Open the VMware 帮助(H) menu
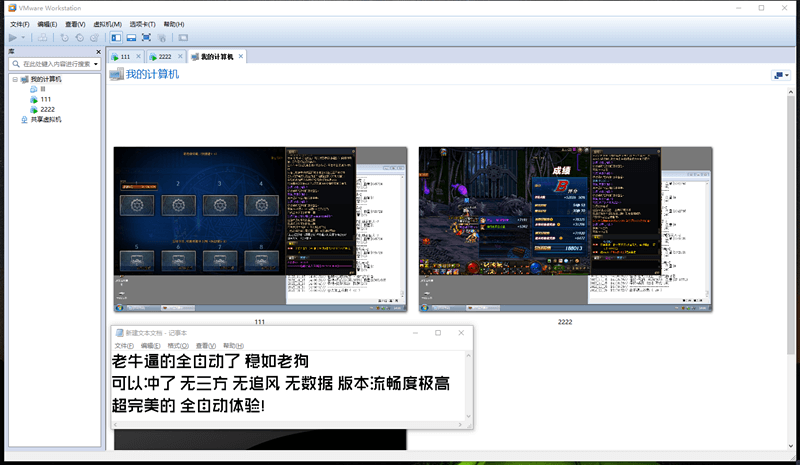 (173, 24)
